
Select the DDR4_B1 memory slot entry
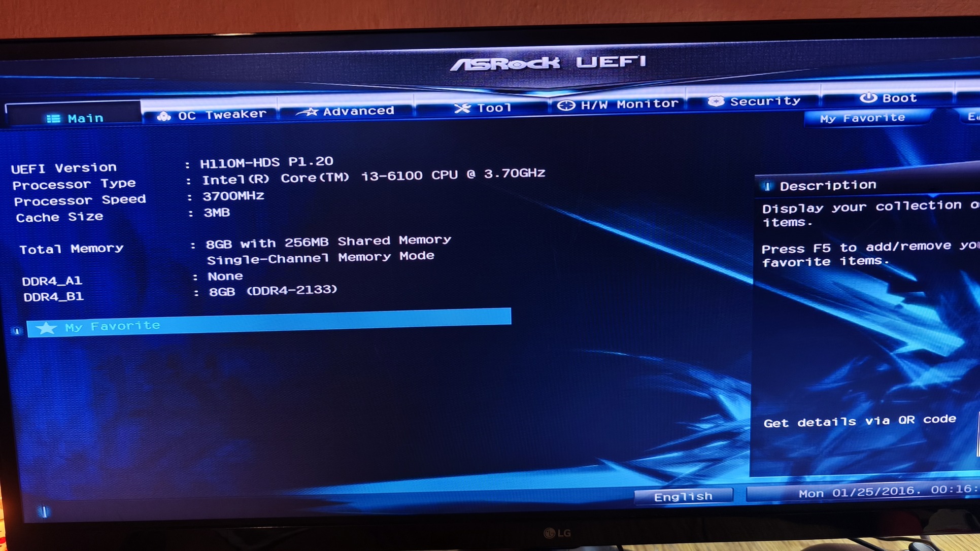click(53, 297)
